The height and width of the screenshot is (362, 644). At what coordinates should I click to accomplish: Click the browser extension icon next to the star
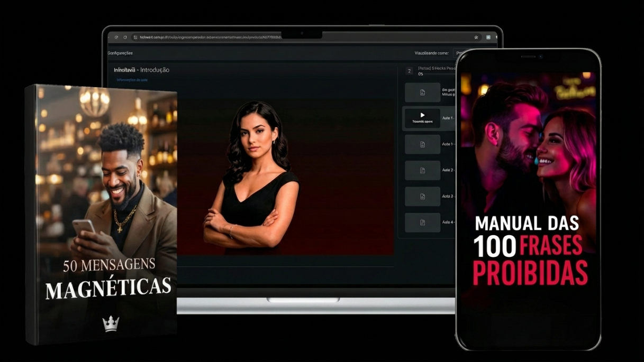coord(488,38)
